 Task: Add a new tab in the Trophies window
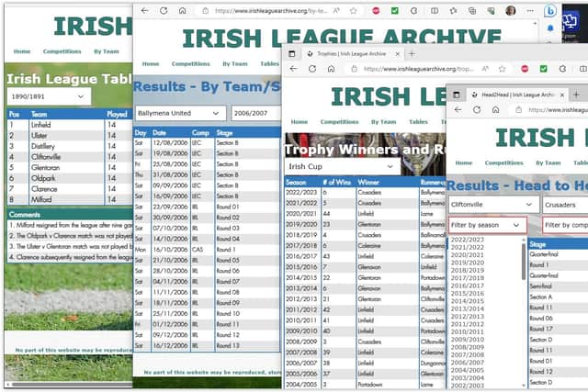pos(412,54)
